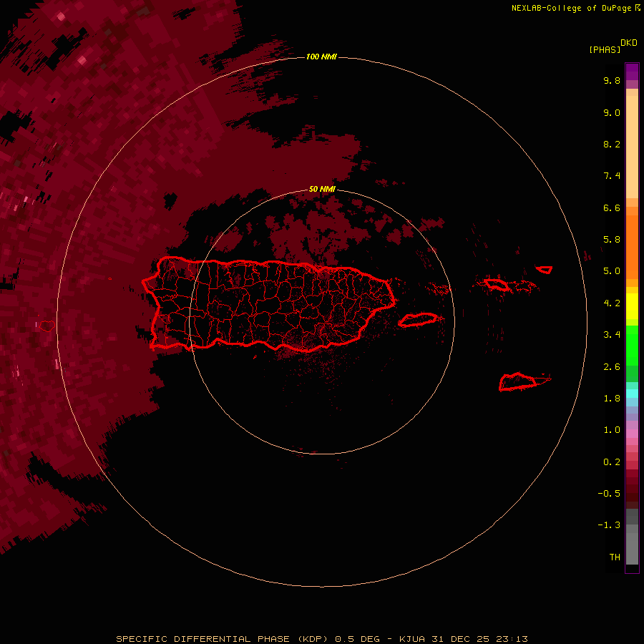Click the 0.5 DEG elevation text
This screenshot has width=644, height=644.
(x=357, y=639)
